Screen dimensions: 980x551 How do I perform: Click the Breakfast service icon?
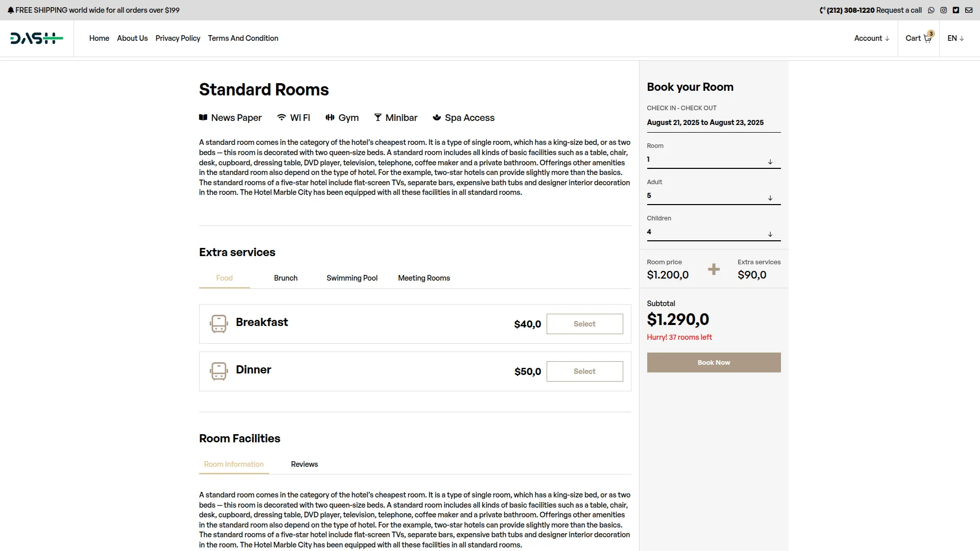[218, 324]
